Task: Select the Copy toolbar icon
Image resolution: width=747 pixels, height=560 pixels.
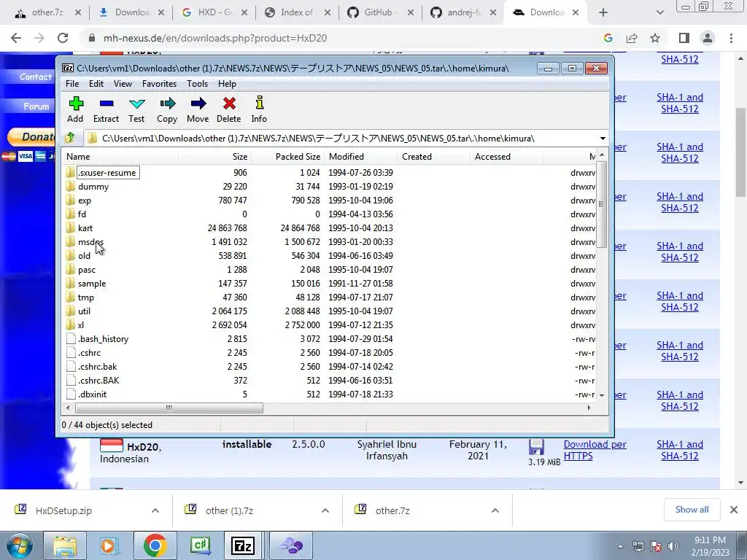Action: (x=167, y=109)
